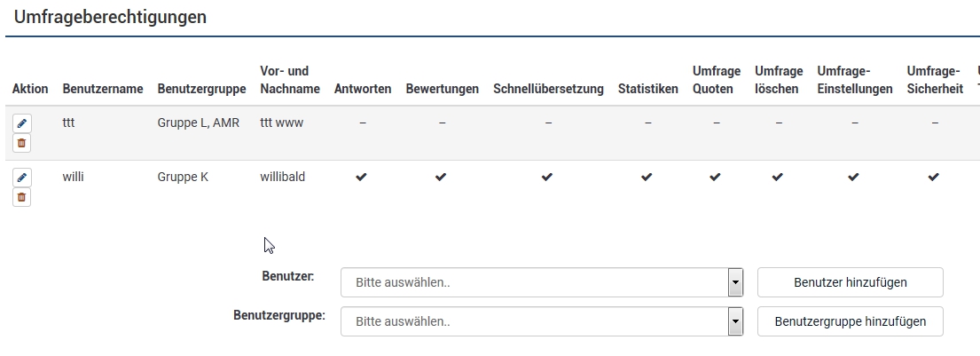Click willi's Umfrage-Sicherheit checkmark
The image size is (980, 356).
(934, 178)
